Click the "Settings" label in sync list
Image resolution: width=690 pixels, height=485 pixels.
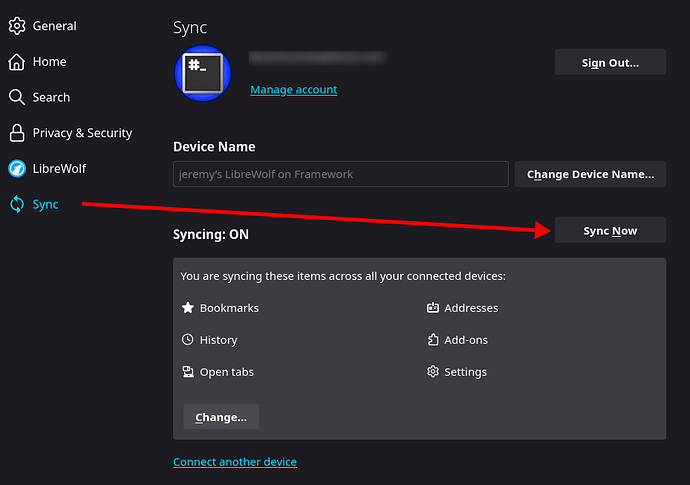(465, 372)
